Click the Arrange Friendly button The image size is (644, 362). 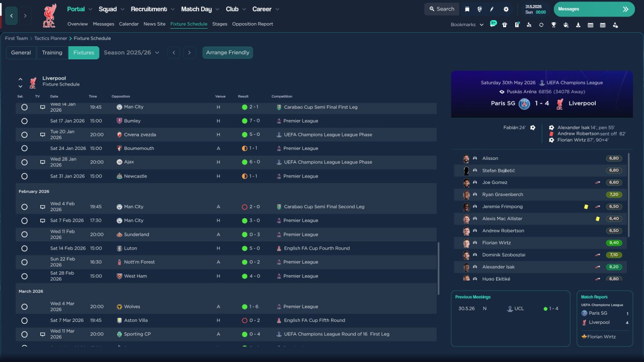[x=227, y=53]
